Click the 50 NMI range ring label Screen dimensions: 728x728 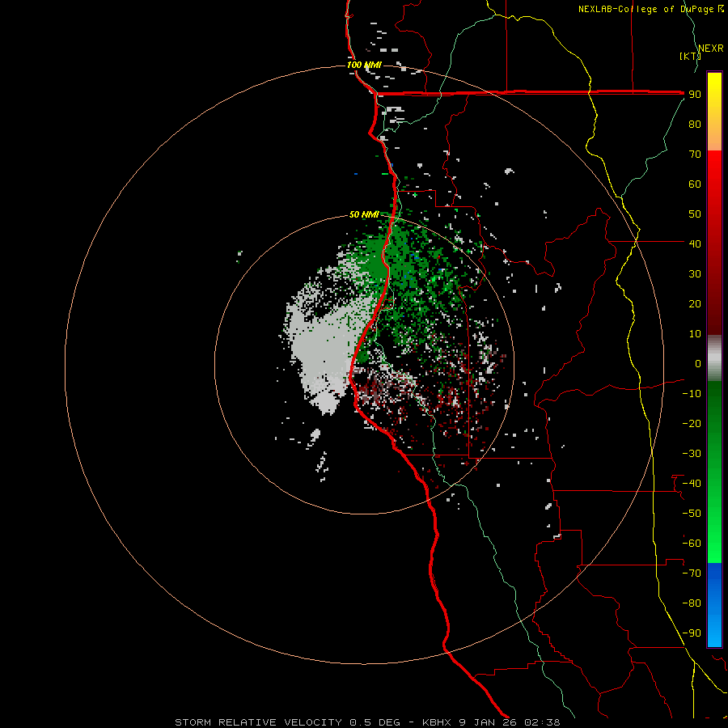pyautogui.click(x=364, y=214)
